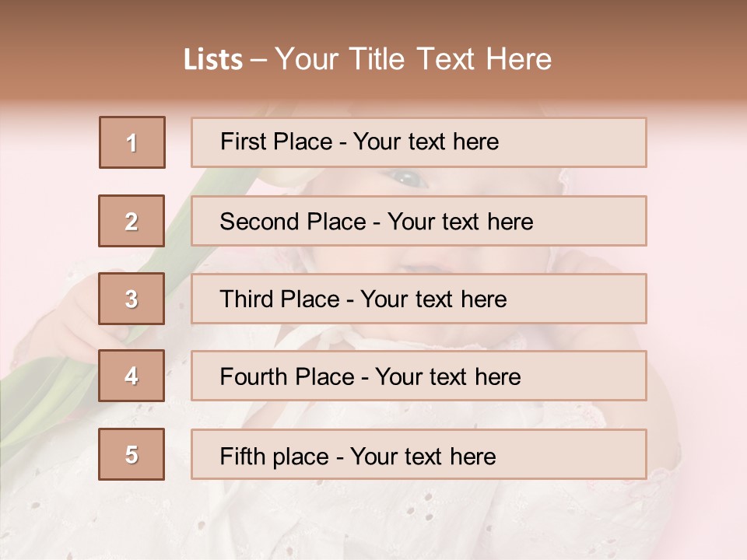
Task: Click the 'Third Place - Your text here' box
Action: (x=419, y=299)
